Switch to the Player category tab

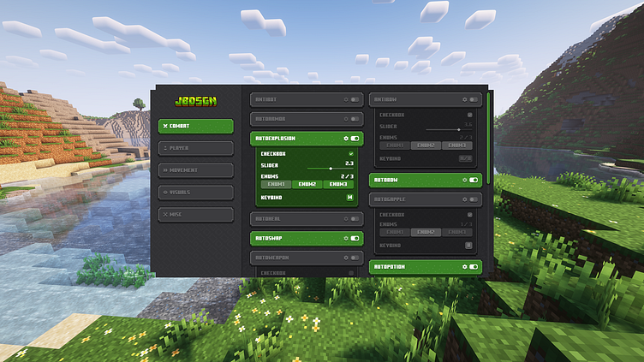(x=196, y=148)
